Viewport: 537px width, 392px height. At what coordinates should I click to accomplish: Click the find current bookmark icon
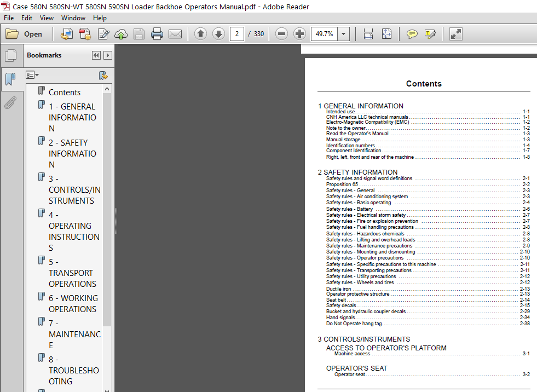[103, 76]
